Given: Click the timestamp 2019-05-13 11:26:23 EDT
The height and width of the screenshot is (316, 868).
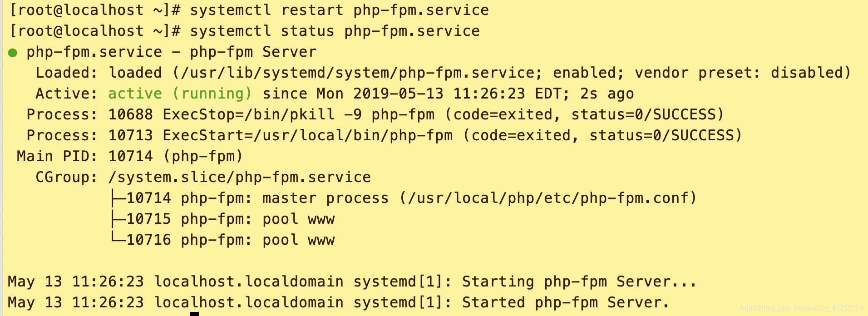Looking at the screenshot, I should (457, 94).
